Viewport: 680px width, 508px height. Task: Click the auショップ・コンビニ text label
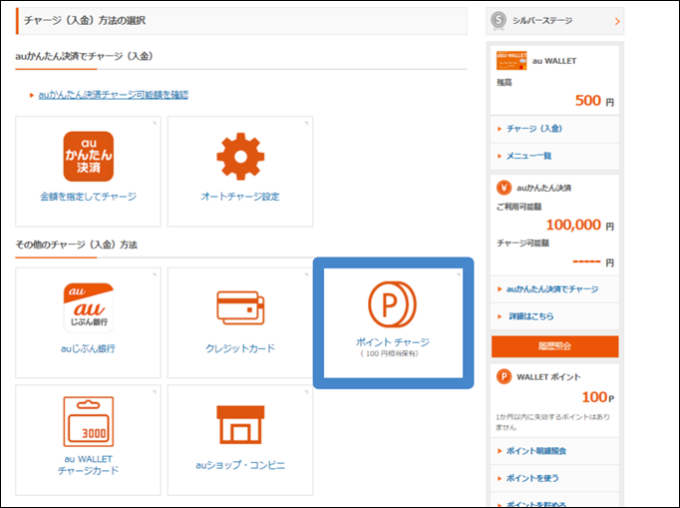(x=240, y=465)
